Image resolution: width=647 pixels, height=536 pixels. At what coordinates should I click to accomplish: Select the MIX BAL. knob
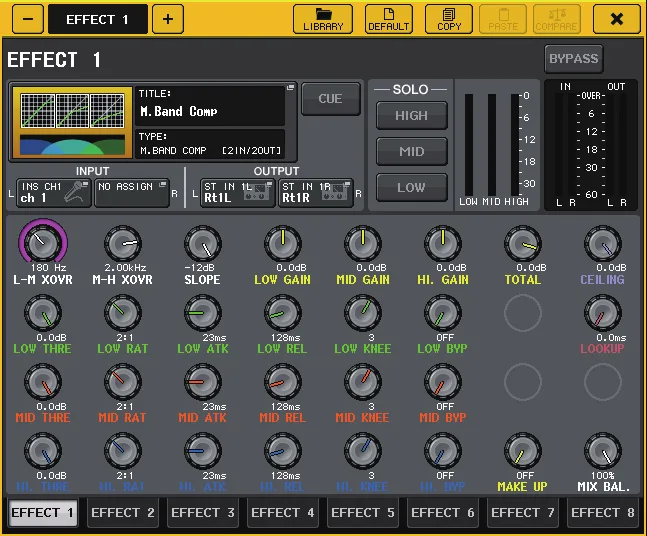pyautogui.click(x=603, y=451)
